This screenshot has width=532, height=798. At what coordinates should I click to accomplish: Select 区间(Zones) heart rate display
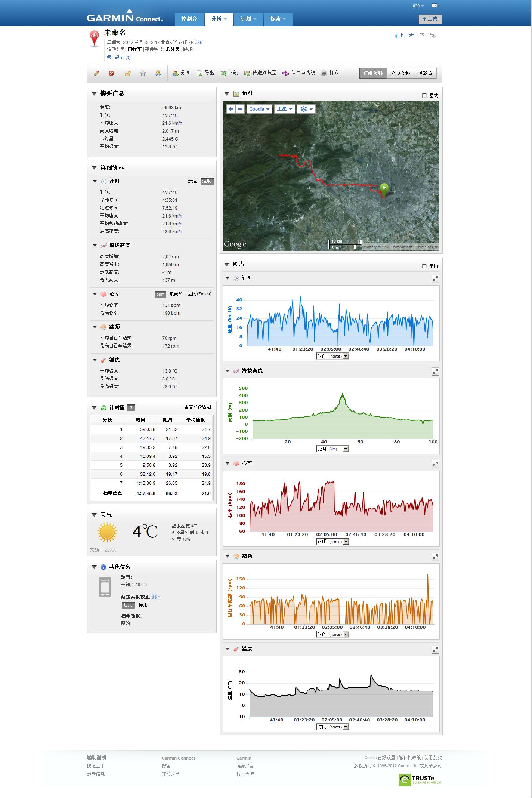(199, 294)
